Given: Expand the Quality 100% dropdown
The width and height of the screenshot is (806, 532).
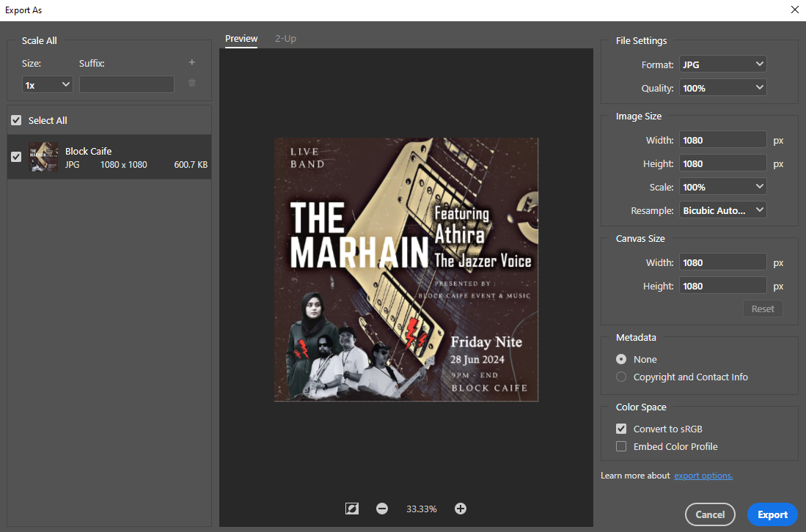Looking at the screenshot, I should tap(722, 88).
